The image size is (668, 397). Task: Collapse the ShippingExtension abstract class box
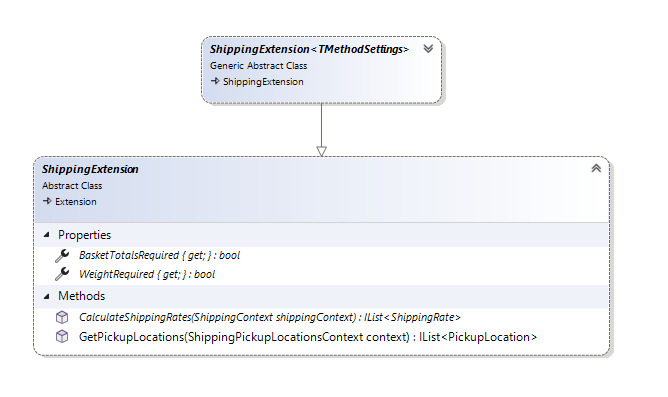(596, 169)
